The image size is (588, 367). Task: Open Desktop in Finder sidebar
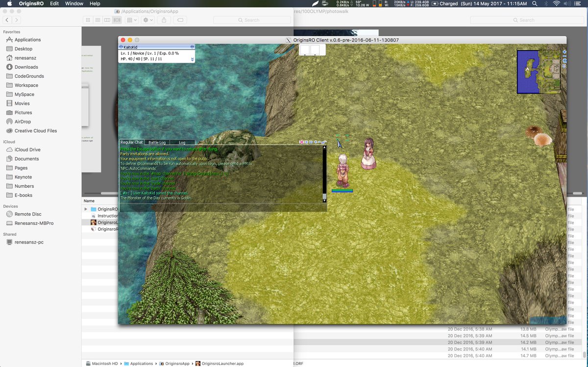click(x=24, y=49)
